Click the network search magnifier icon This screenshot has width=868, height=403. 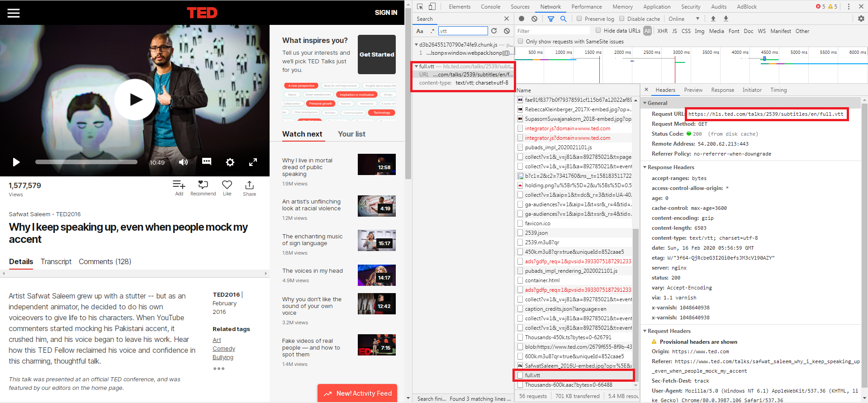click(564, 19)
